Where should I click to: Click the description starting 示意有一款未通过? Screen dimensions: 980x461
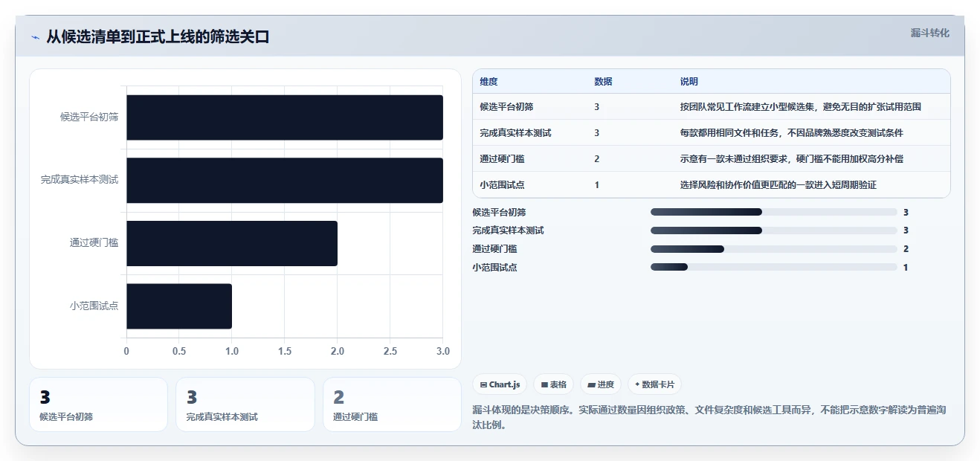[792, 159]
